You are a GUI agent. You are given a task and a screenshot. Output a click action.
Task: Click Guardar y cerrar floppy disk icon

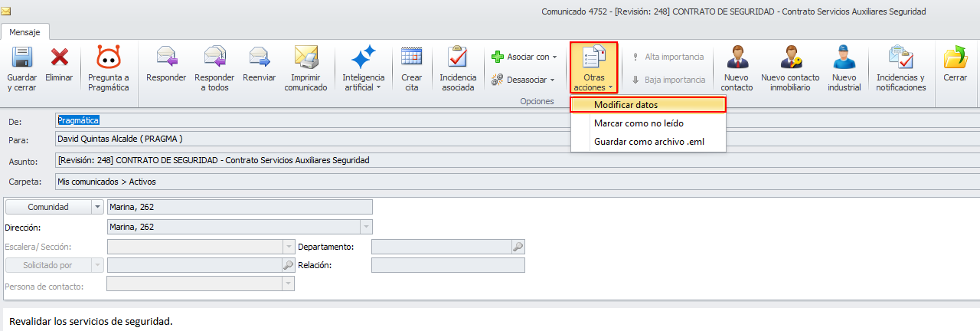click(21, 58)
